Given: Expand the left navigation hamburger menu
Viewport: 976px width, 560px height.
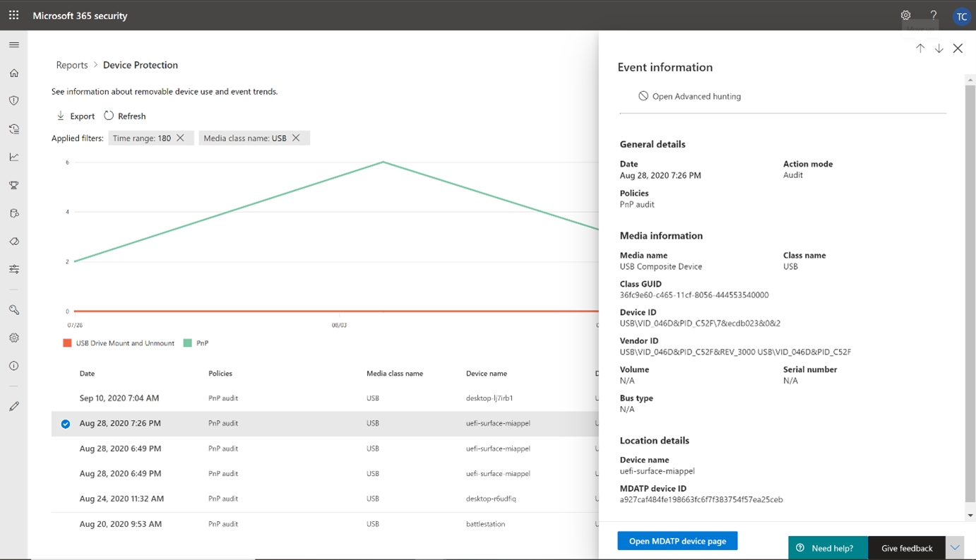Looking at the screenshot, I should point(14,44).
